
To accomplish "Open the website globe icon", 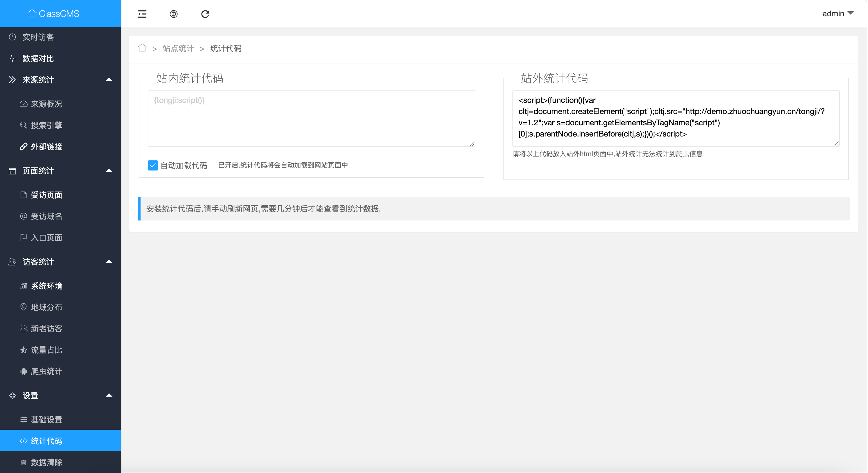I will pos(173,14).
